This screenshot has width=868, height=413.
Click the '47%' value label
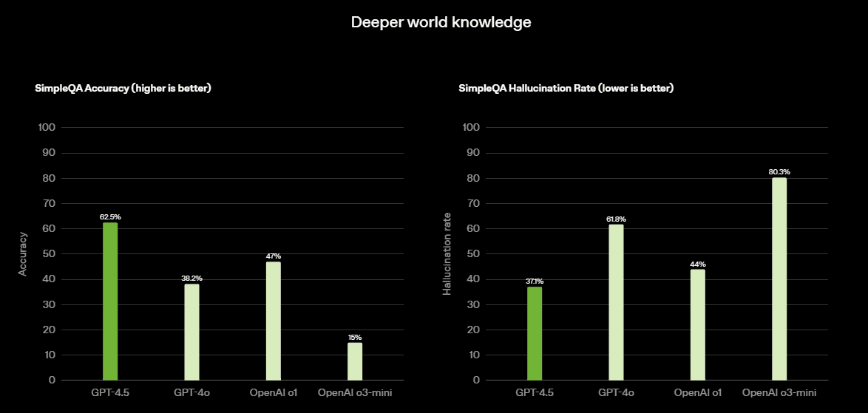coord(274,256)
